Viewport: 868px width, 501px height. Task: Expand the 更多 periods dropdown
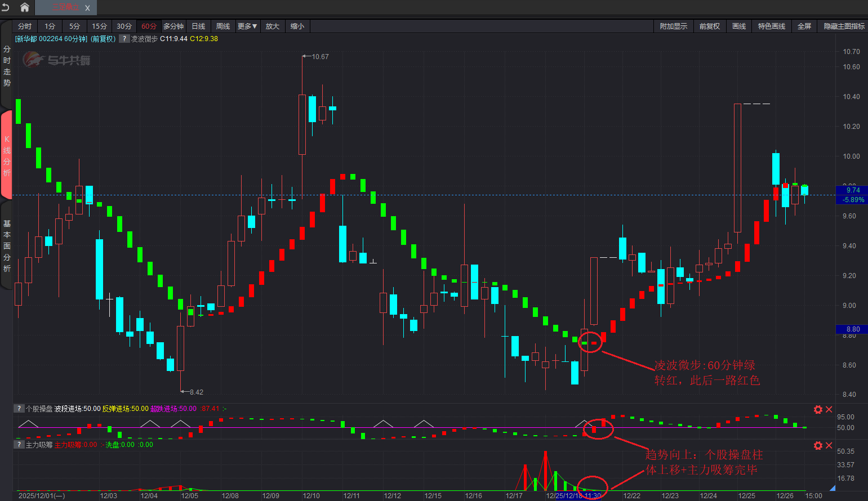(247, 26)
